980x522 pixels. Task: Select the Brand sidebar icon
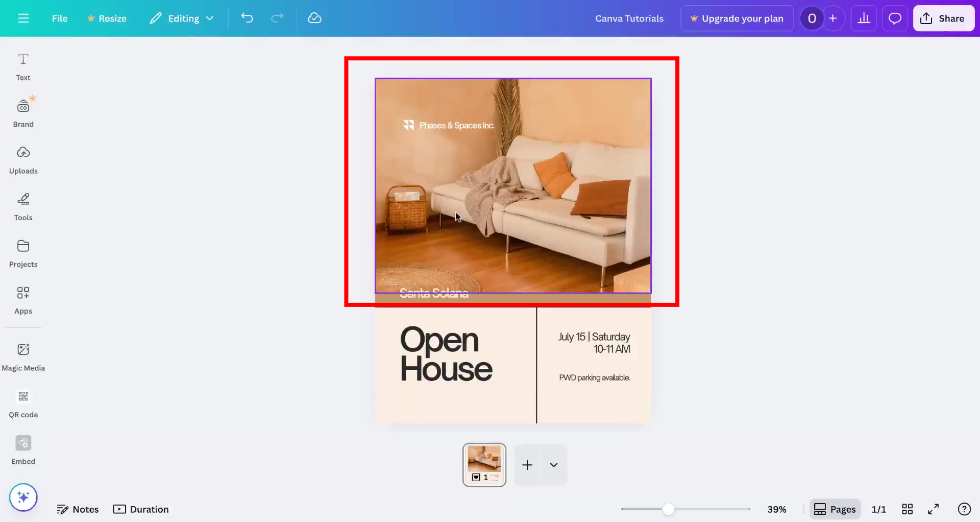[23, 111]
